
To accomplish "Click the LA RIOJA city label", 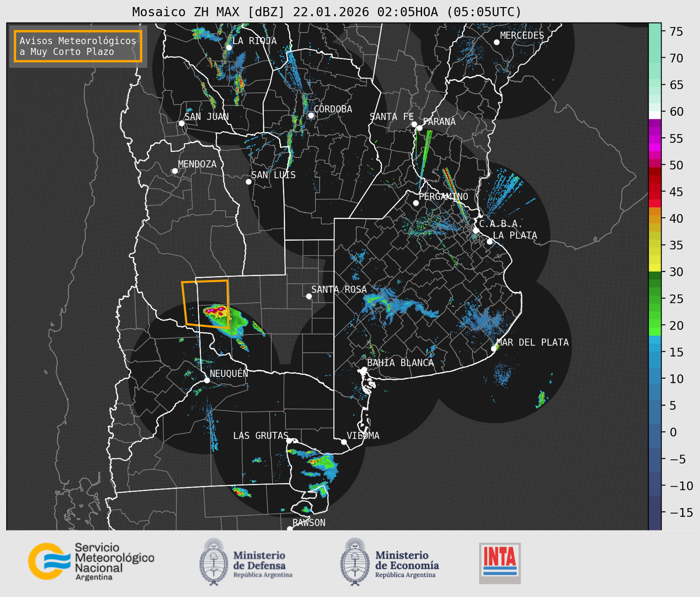I will click(x=254, y=41).
